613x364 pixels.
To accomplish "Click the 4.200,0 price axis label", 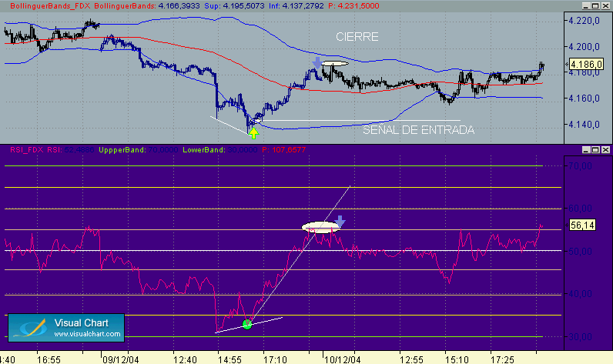I will point(584,47).
